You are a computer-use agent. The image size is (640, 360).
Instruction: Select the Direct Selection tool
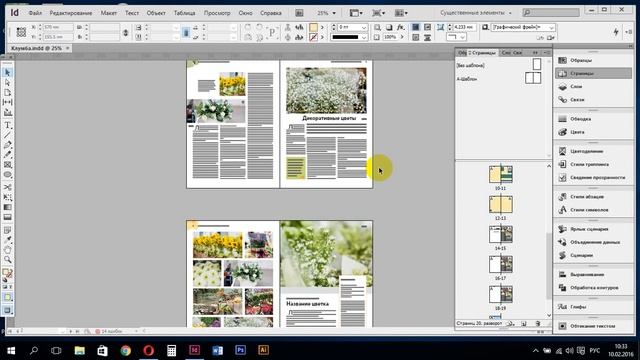[x=7, y=82]
